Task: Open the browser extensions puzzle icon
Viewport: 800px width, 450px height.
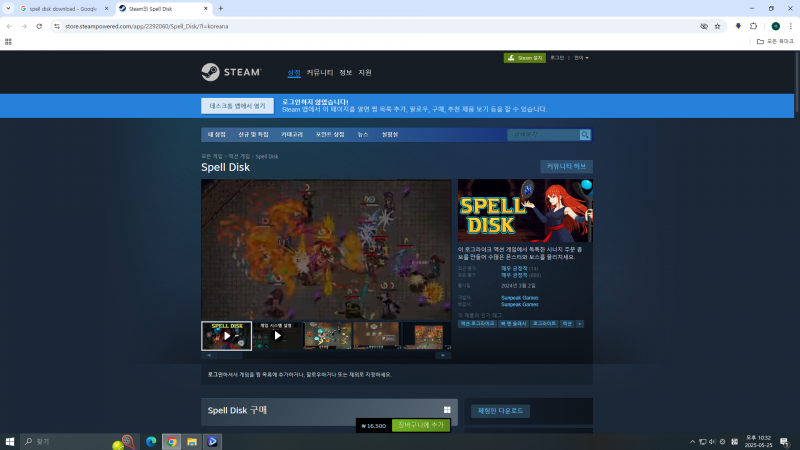Action: tap(754, 26)
